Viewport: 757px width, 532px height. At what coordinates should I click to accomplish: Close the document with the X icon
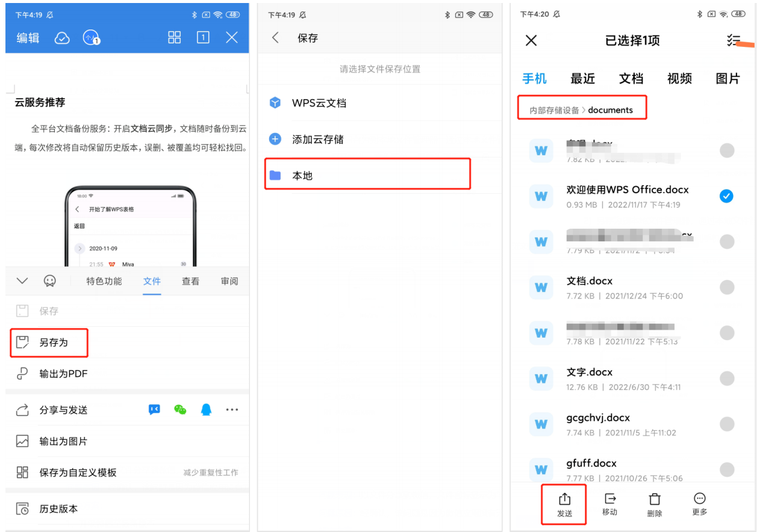232,38
